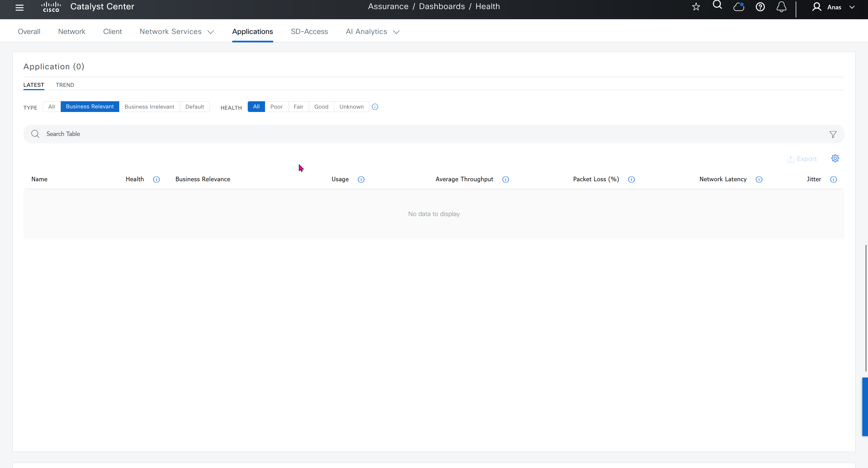Switch to the TREND tab

click(65, 85)
